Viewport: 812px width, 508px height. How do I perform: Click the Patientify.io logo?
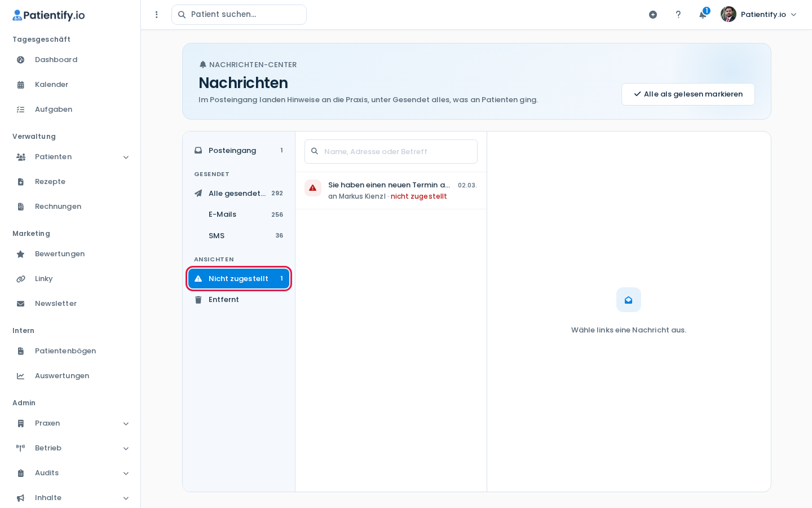pos(48,15)
